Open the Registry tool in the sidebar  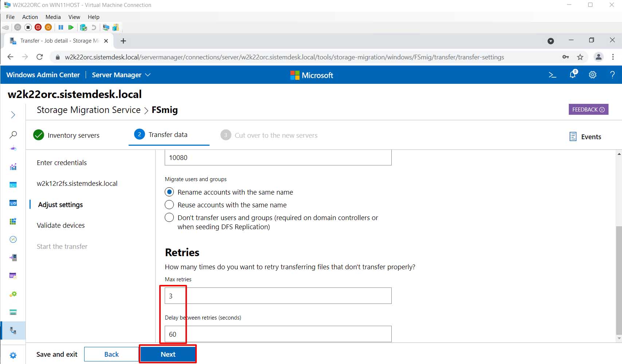[x=13, y=221]
